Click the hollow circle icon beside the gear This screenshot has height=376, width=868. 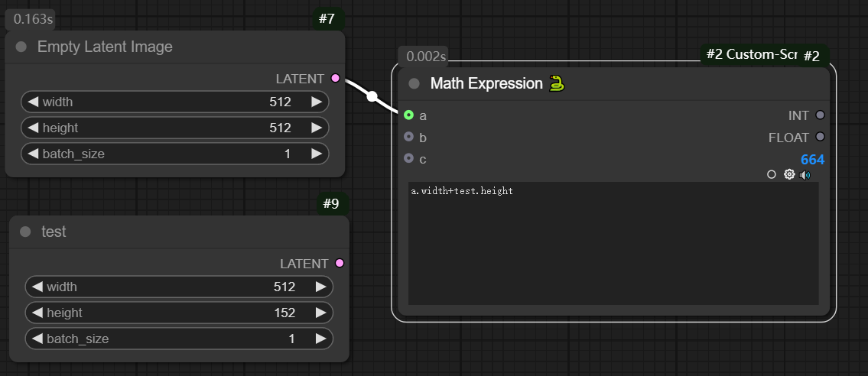click(x=772, y=175)
